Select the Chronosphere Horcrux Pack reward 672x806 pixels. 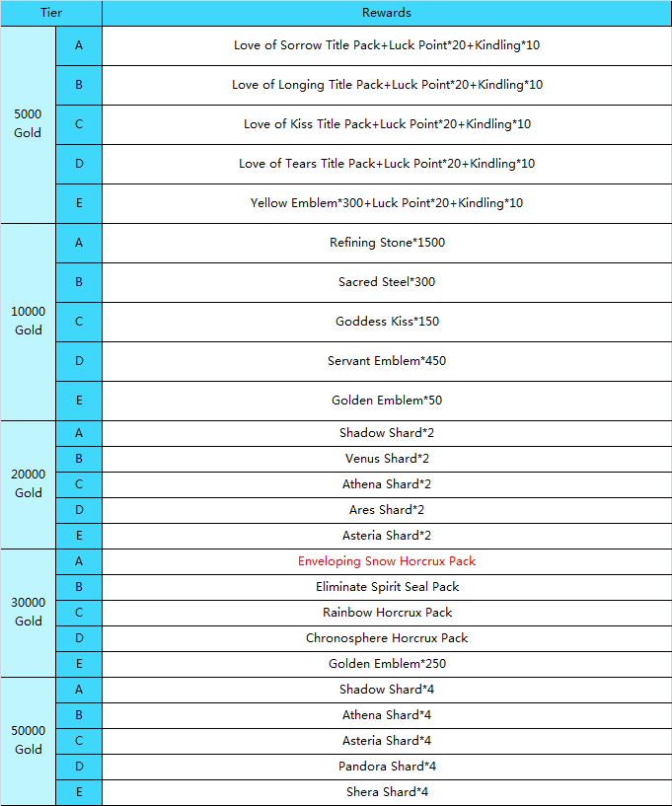(x=387, y=638)
